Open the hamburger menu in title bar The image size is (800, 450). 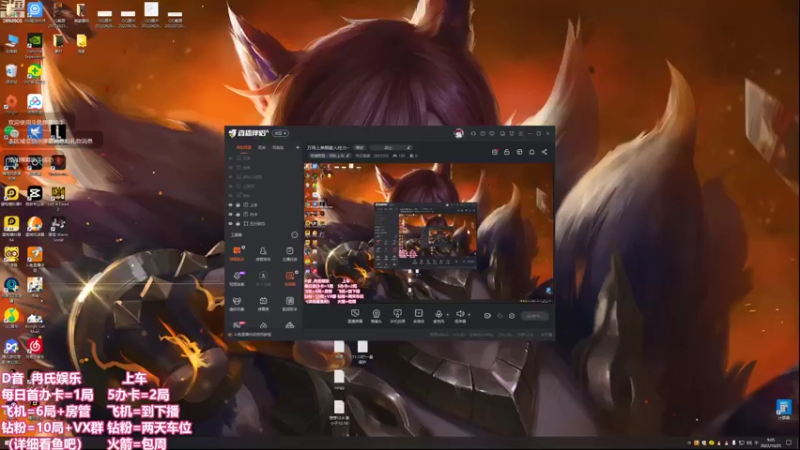click(x=520, y=133)
